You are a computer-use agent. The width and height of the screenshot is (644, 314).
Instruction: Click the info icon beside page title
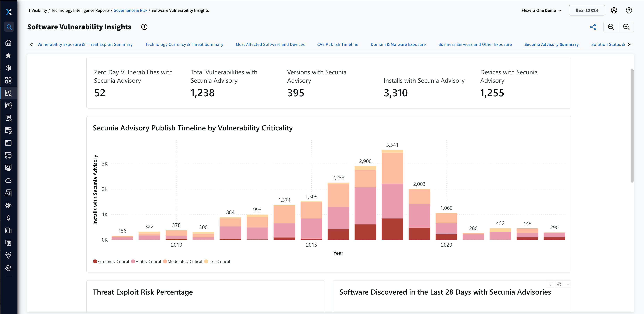pos(144,27)
